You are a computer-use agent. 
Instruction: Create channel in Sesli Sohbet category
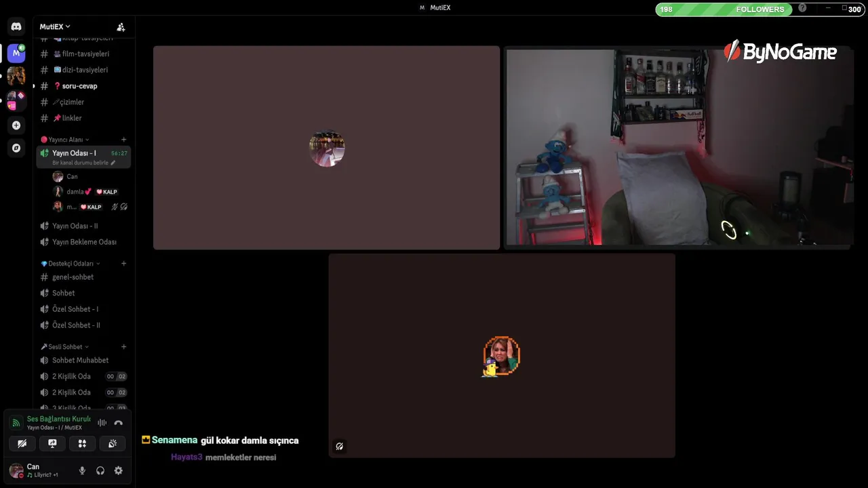click(x=123, y=347)
